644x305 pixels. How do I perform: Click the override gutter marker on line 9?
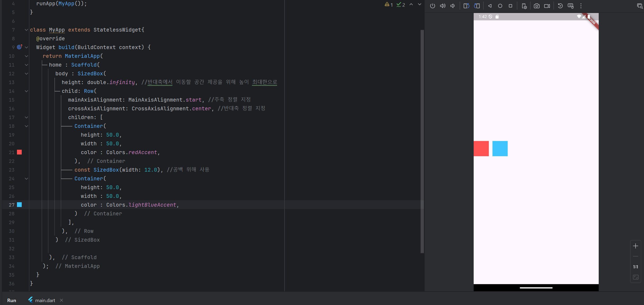coord(20,47)
